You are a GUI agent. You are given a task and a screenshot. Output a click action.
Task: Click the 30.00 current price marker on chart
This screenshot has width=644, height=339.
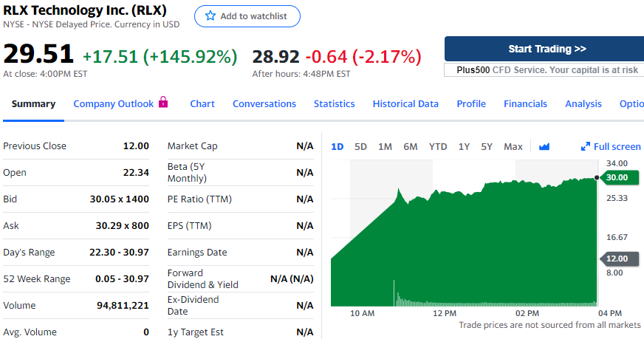617,177
